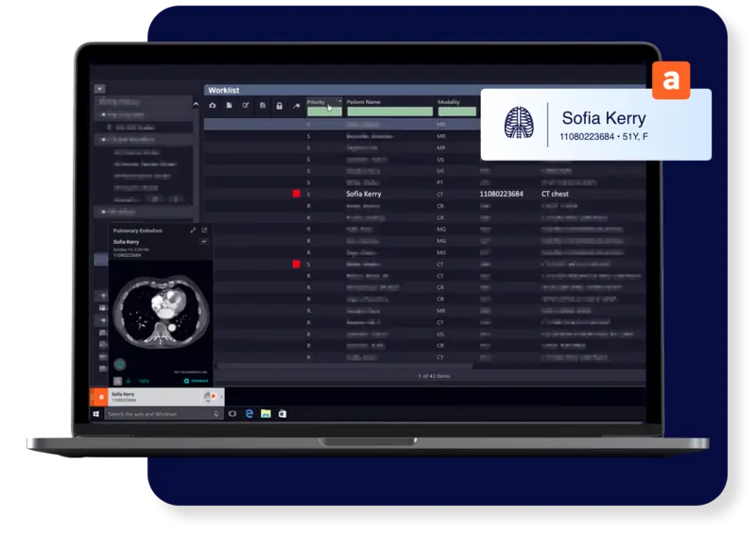The width and height of the screenshot is (756, 534).
Task: Click the green Priority filter field
Action: 324,112
